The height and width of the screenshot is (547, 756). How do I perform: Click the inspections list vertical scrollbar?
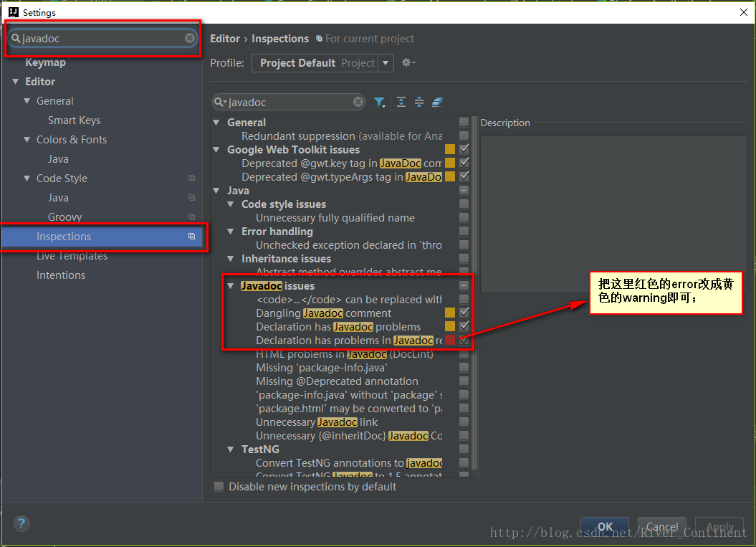[x=474, y=292]
